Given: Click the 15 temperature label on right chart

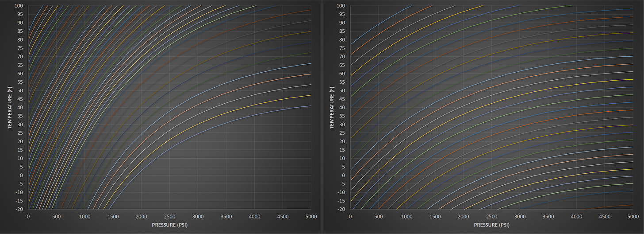Looking at the screenshot, I should 341,150.
